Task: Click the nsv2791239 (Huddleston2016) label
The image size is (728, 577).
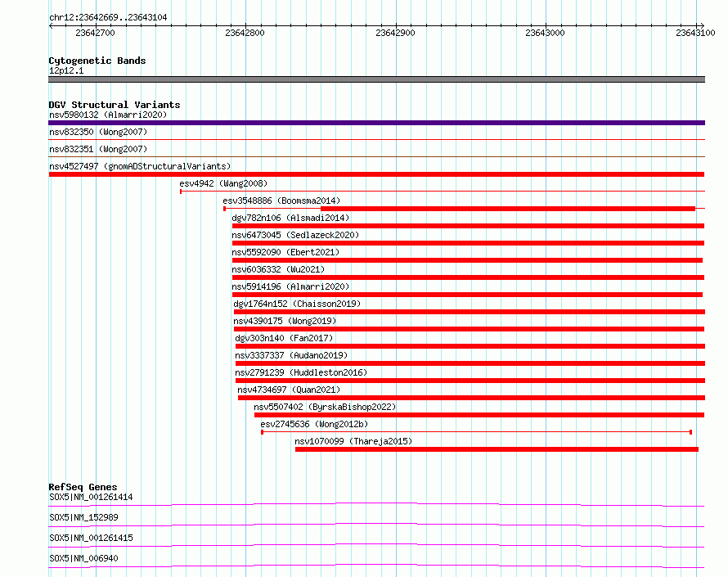Action: pos(301,372)
